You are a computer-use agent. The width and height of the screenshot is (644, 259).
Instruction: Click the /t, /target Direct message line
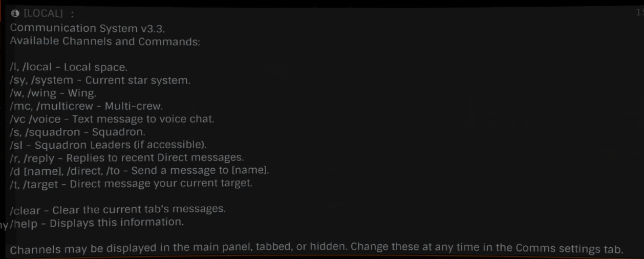131,183
